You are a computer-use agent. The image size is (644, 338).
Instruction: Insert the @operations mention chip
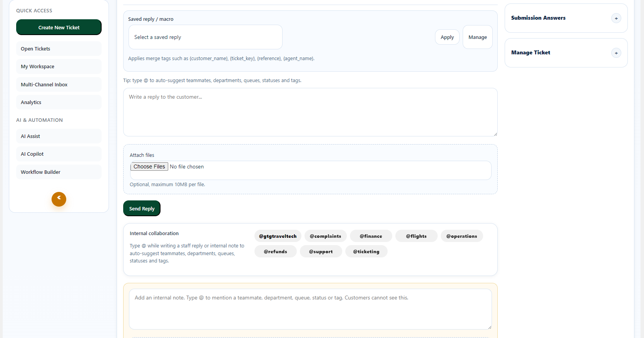point(462,236)
